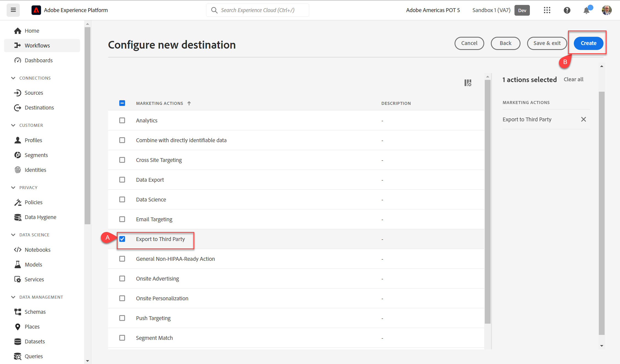The height and width of the screenshot is (364, 620).
Task: Click the Home icon in sidebar
Action: click(18, 31)
